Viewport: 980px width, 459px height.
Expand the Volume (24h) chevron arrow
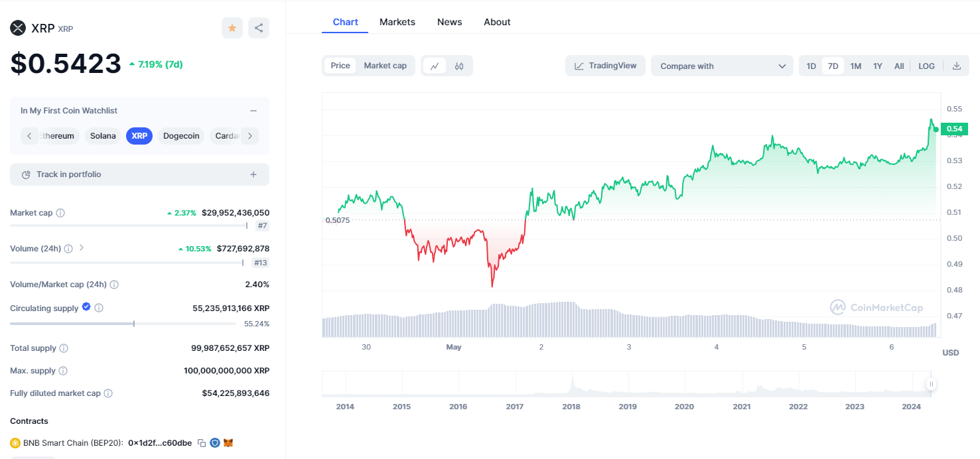point(82,247)
